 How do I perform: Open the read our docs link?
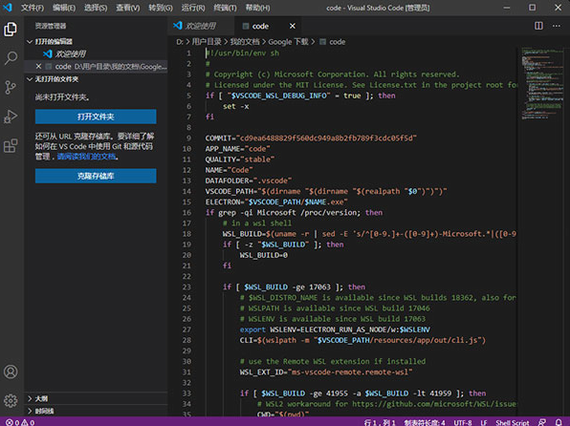click(x=87, y=157)
